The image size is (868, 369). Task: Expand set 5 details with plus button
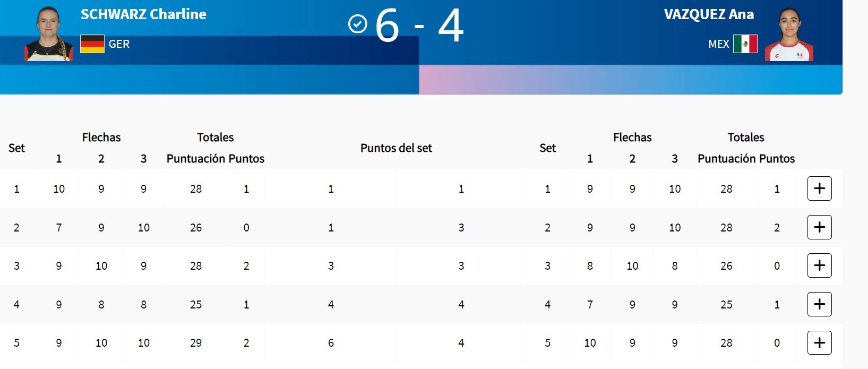(x=819, y=342)
